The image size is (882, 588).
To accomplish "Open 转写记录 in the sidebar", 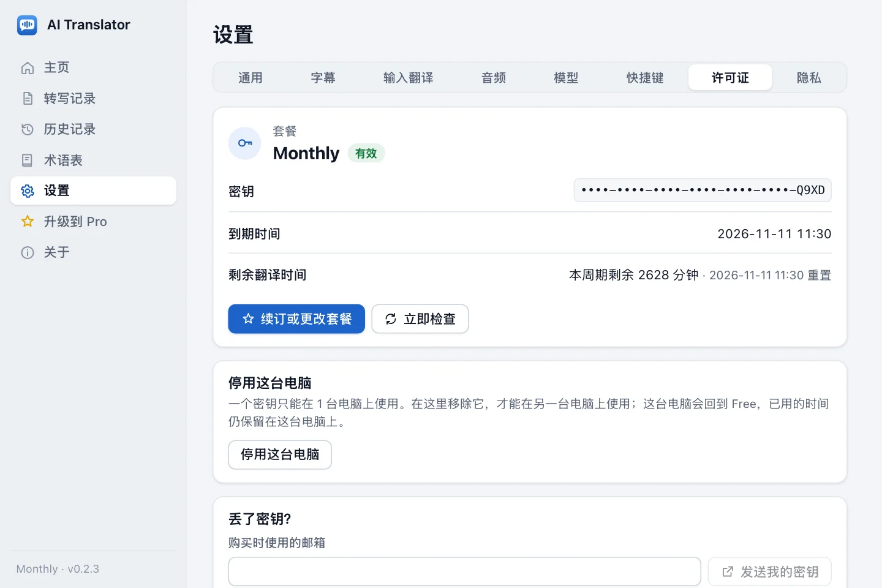I will click(x=93, y=99).
